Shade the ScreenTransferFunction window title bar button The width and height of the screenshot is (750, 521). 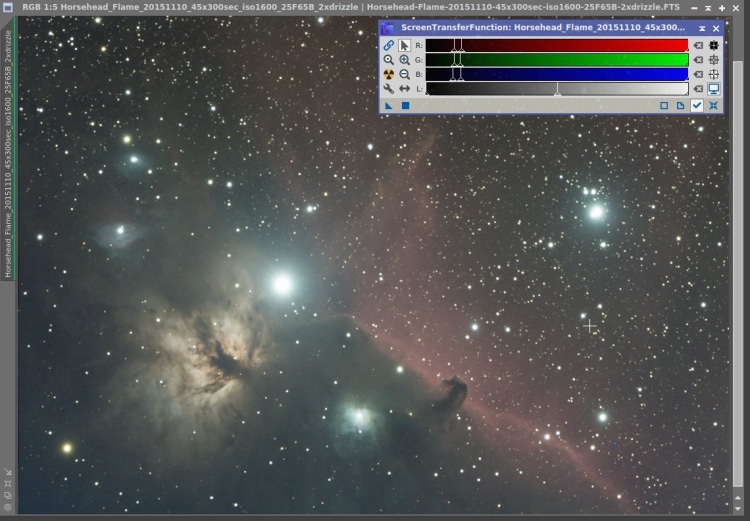pos(702,28)
